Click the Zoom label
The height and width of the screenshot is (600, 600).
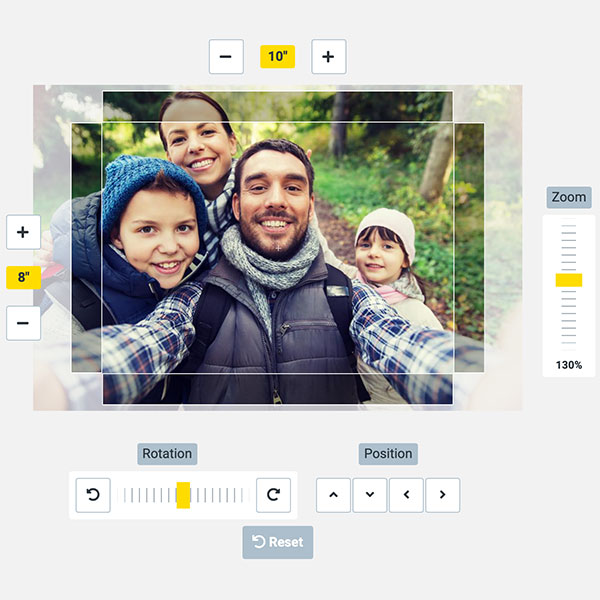coord(569,198)
